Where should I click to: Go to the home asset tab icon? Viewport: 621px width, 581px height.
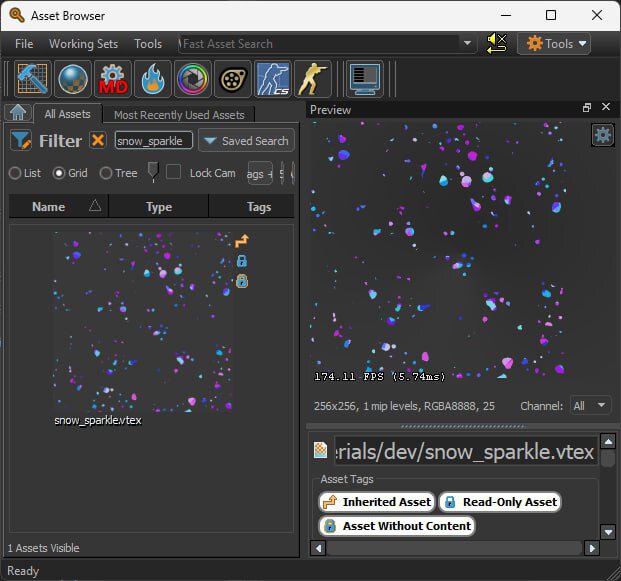coord(17,113)
